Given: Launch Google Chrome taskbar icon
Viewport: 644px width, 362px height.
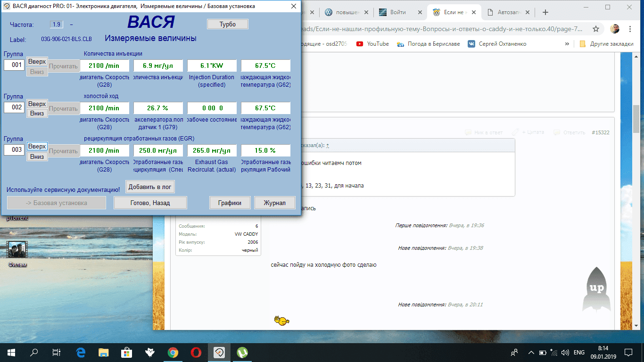Looking at the screenshot, I should click(x=173, y=352).
